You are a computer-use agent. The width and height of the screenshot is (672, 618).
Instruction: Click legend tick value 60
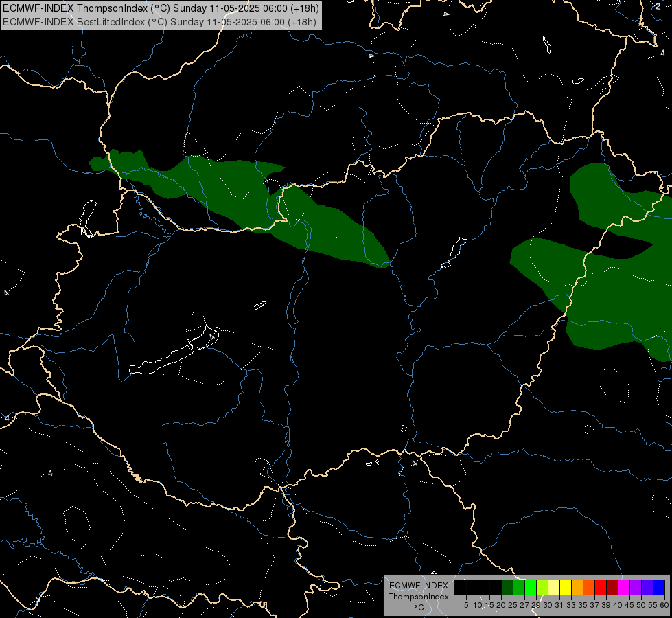(664, 605)
